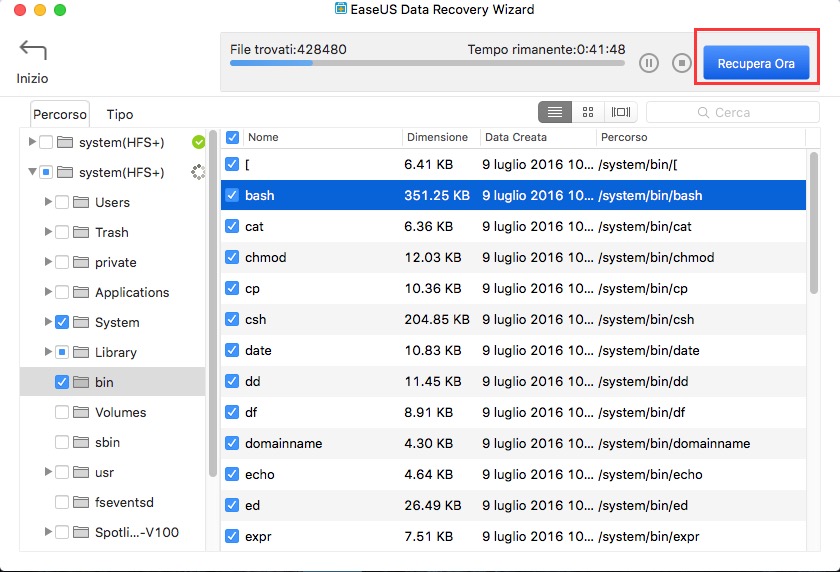Click the 351.25 KB size cell
The height and width of the screenshot is (572, 840).
click(437, 195)
